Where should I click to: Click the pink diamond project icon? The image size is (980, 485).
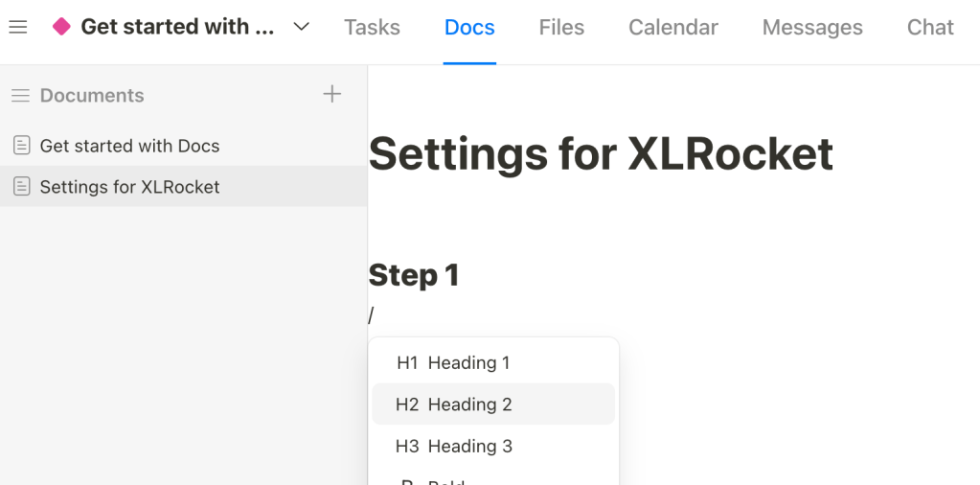61,27
